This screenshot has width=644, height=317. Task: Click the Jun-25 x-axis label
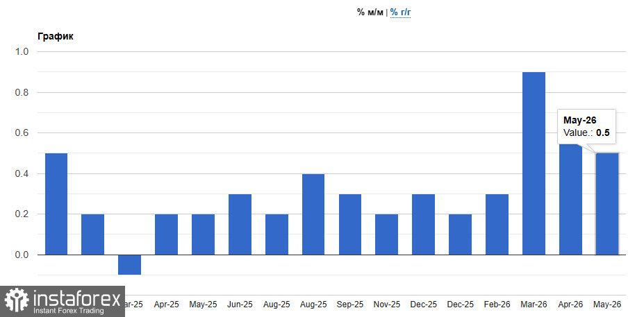(240, 305)
